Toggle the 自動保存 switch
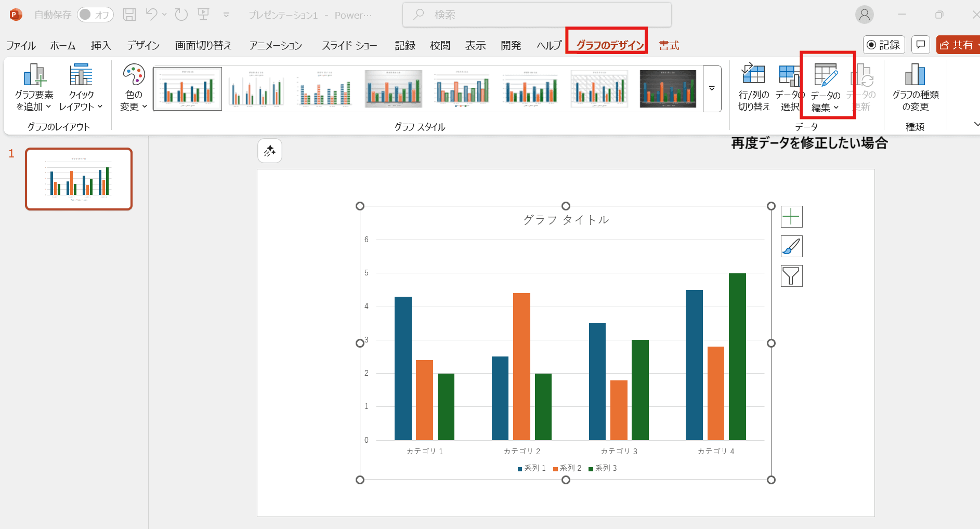This screenshot has height=529, width=980. pyautogui.click(x=95, y=15)
